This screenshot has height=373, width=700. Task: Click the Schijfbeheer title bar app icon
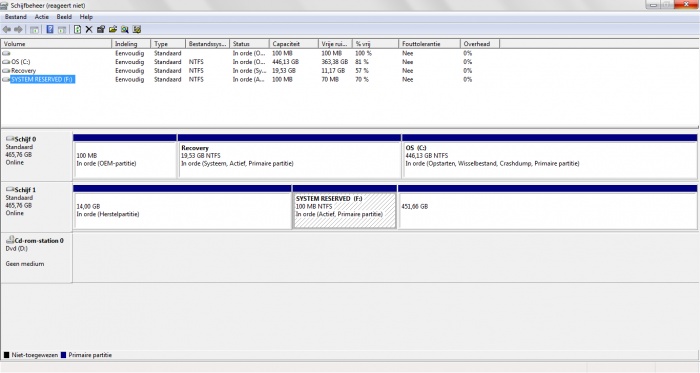coord(4,5)
